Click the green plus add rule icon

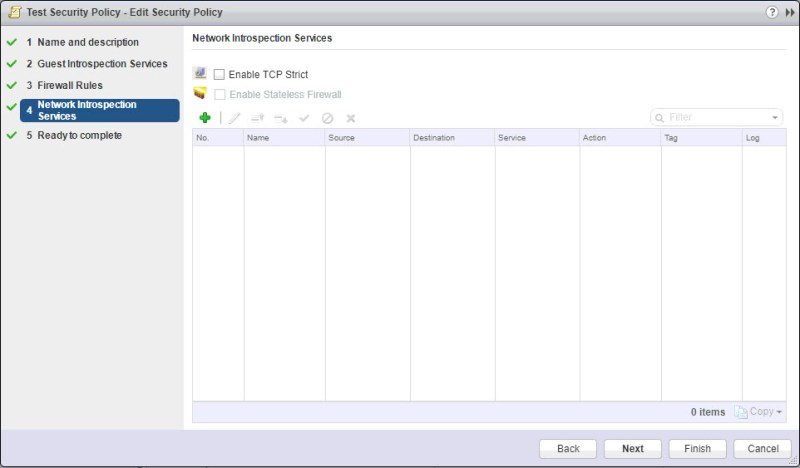[x=205, y=118]
